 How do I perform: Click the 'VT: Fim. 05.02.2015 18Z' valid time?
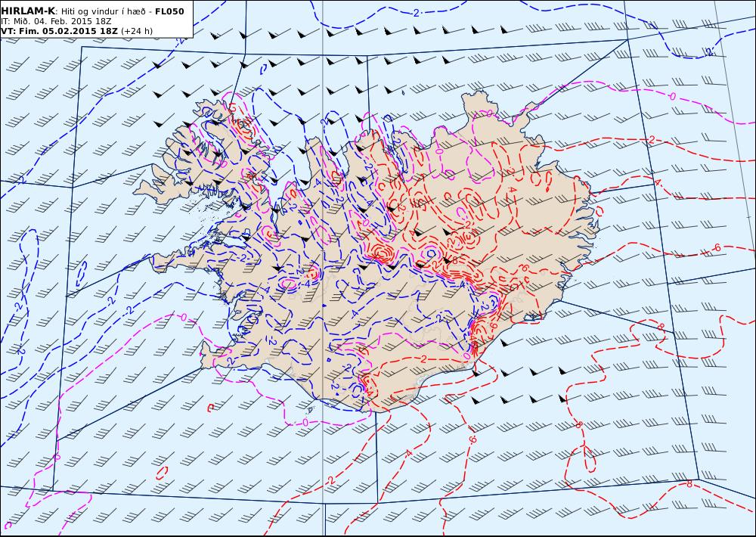coord(59,31)
